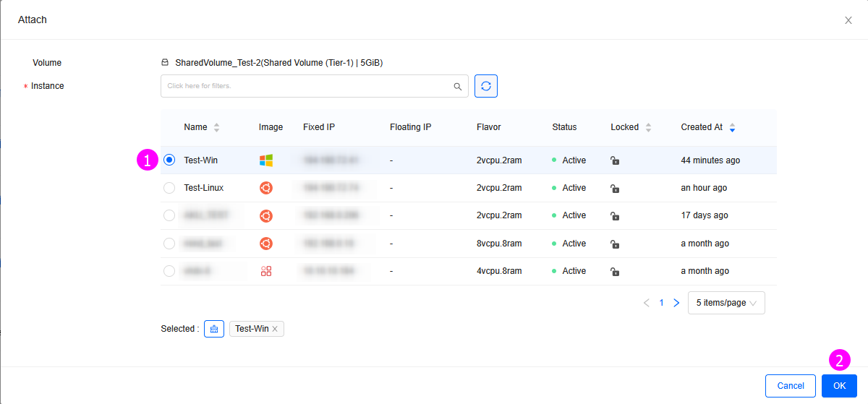868x404 pixels.
Task: Click the unlocked padlock icon for Test-Linux
Action: coord(614,188)
